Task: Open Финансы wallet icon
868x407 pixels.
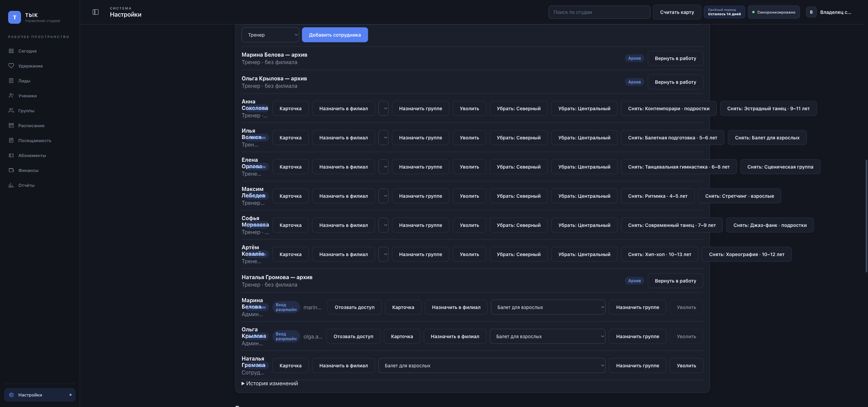Action: (11, 170)
